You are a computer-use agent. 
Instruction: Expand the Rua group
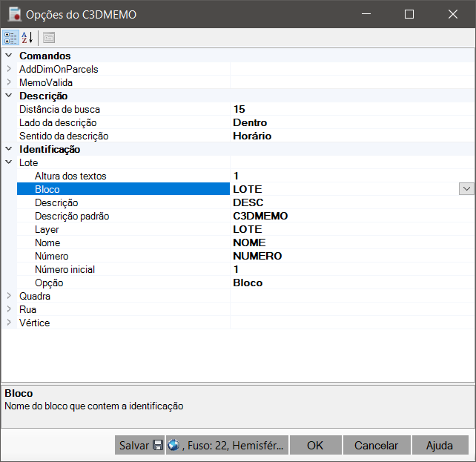point(9,309)
